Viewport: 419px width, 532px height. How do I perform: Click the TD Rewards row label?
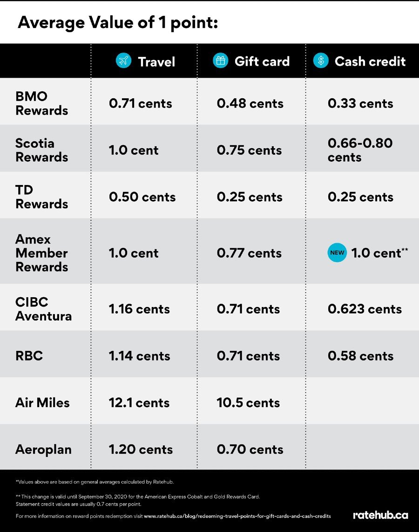point(42,197)
